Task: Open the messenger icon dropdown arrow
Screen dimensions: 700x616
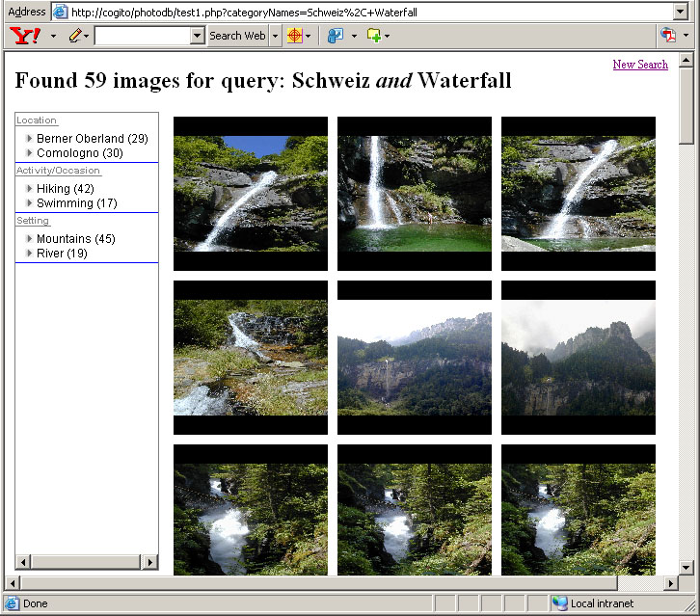Action: click(x=354, y=36)
